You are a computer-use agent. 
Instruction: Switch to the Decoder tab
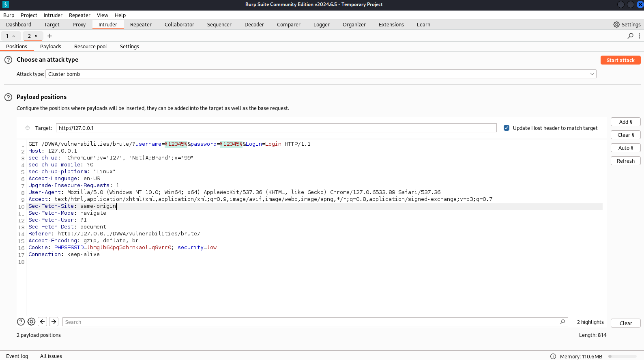coord(254,25)
